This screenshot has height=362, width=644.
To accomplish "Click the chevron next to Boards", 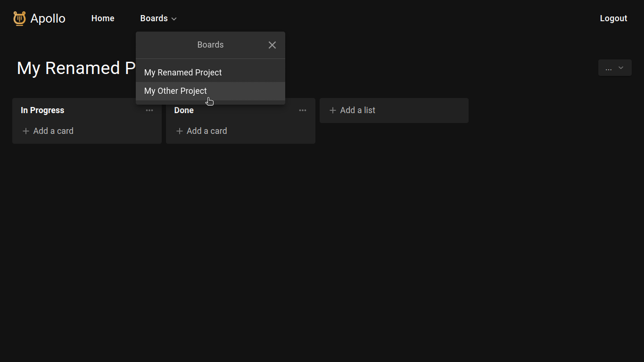I will point(174,19).
